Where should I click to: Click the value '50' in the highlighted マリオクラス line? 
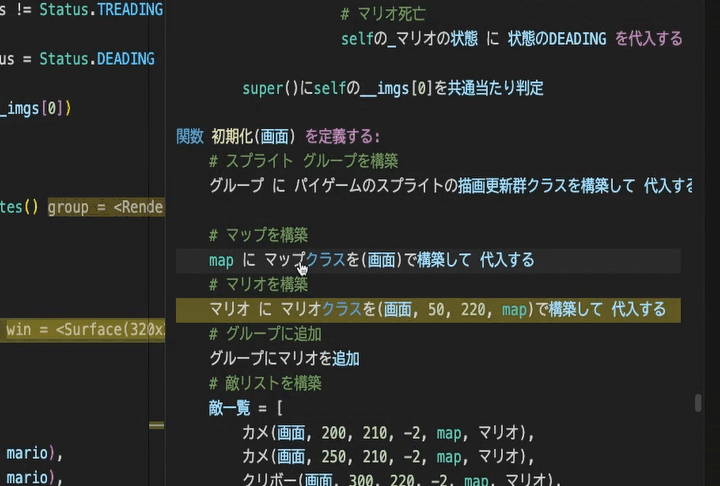click(x=436, y=310)
